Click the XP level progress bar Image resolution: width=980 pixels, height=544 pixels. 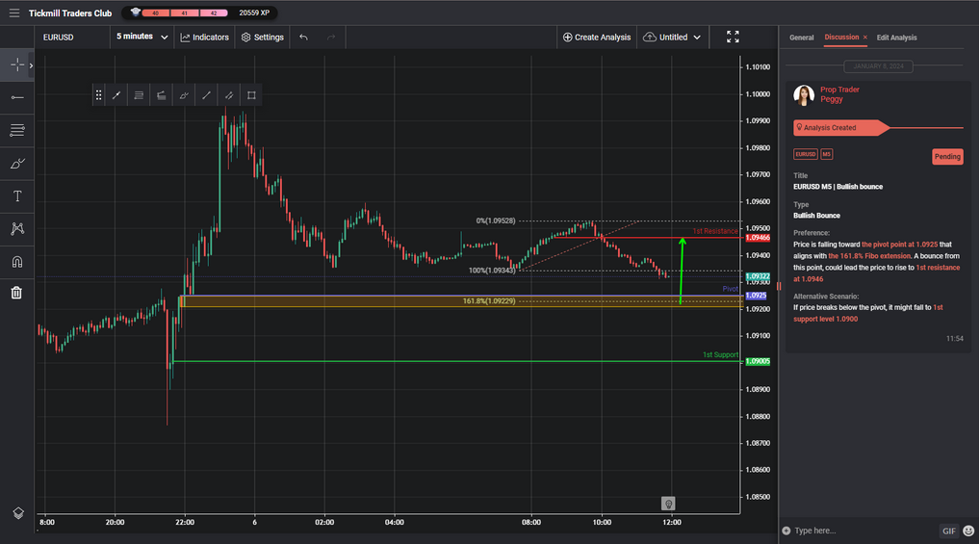point(185,13)
